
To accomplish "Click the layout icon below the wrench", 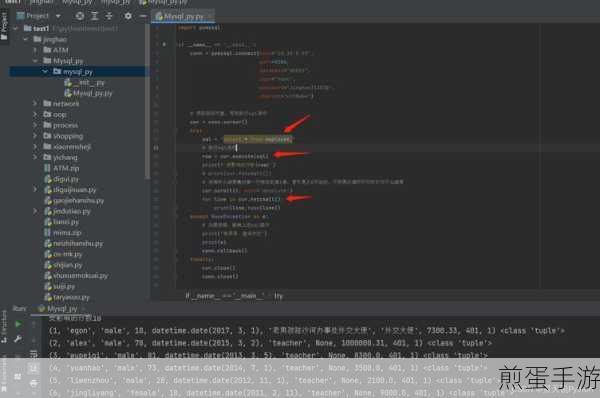I will pos(18,377).
